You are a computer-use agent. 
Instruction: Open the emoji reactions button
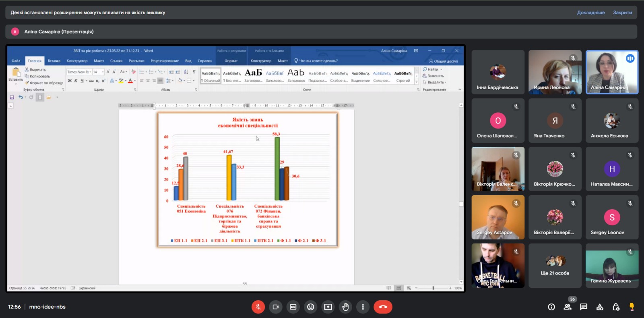tap(311, 307)
